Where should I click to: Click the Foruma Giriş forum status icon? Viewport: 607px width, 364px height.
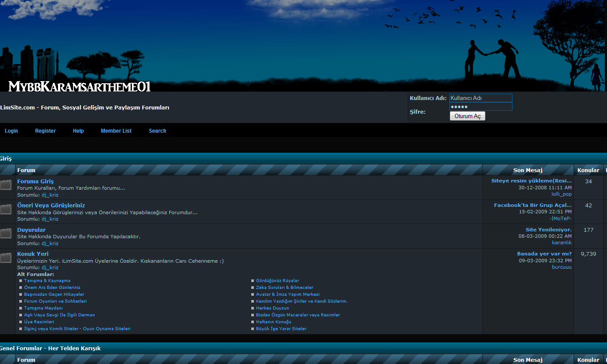coord(6,185)
